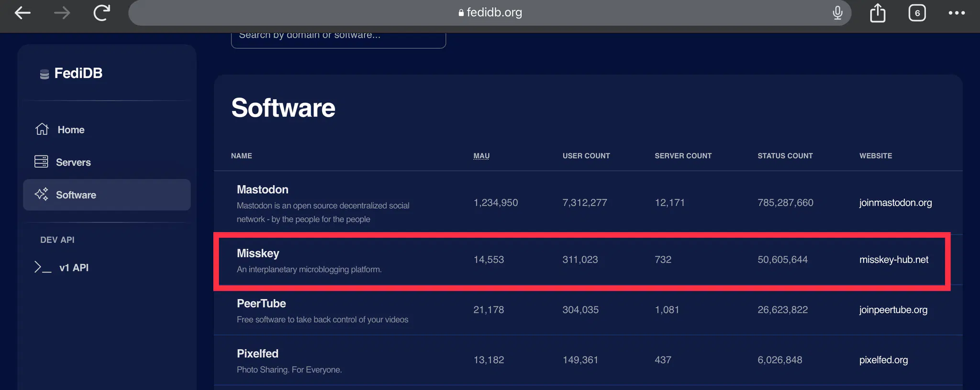Screen dimensions: 980x390
Task: Open misskey-hub.net website link
Action: [x=893, y=260]
